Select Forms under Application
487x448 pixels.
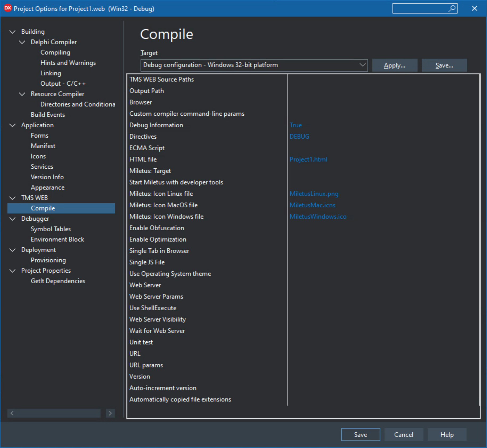pos(40,136)
